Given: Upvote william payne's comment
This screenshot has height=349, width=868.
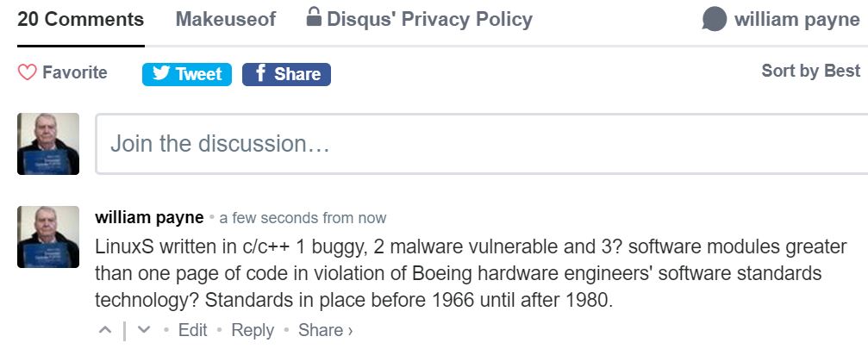Looking at the screenshot, I should click(x=104, y=330).
